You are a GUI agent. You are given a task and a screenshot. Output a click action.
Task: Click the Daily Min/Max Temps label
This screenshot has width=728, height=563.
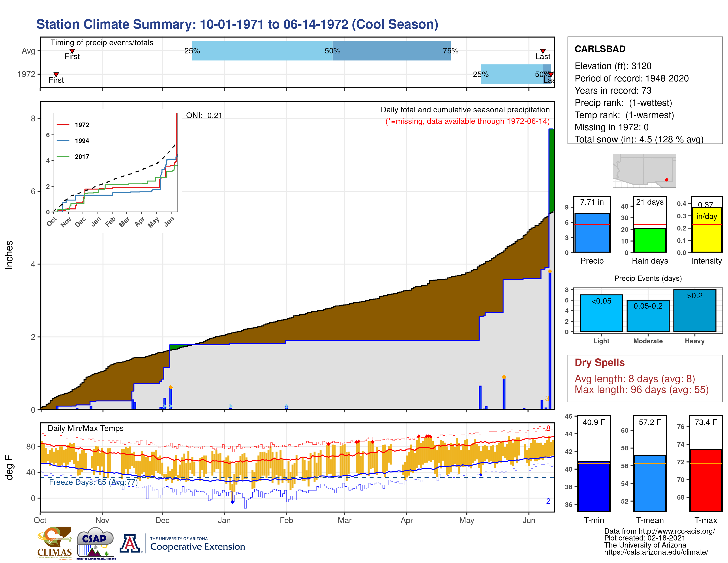tap(85, 428)
